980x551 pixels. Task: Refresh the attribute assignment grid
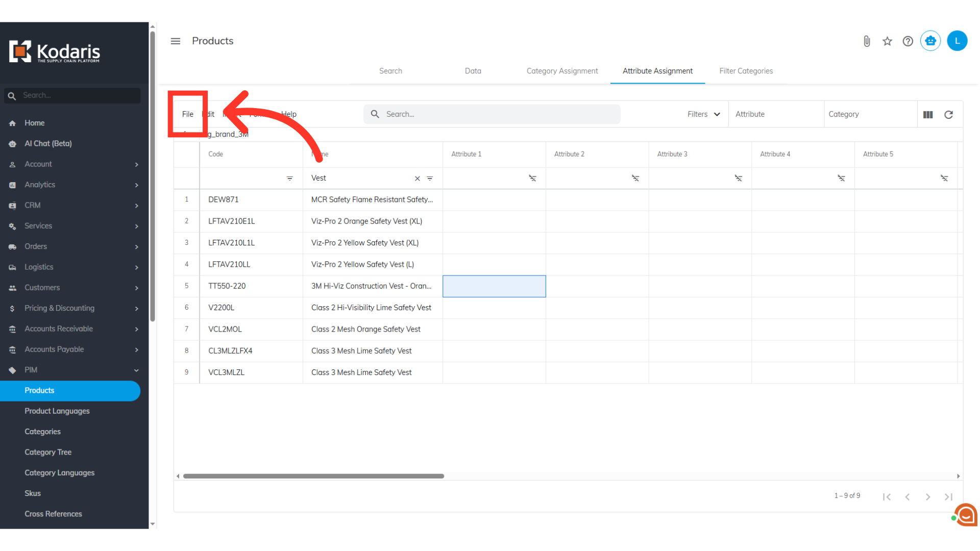tap(948, 115)
